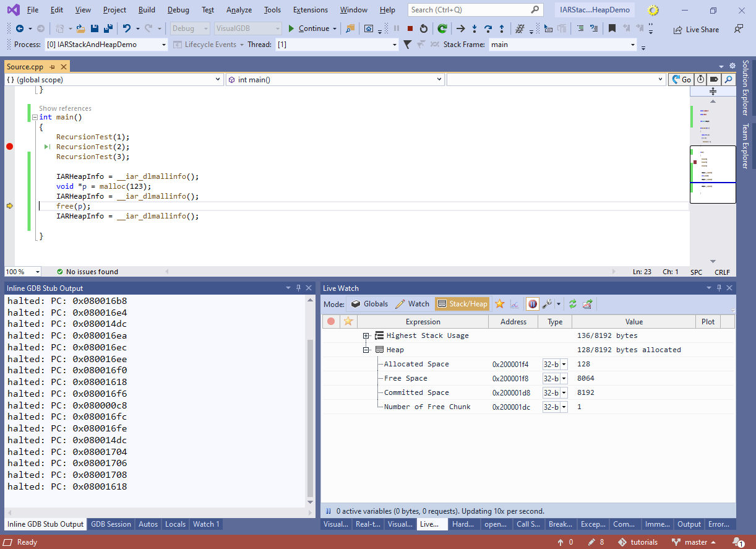Image resolution: width=756 pixels, height=549 pixels.
Task: Click the Step Over arrow icon
Action: coord(488,28)
